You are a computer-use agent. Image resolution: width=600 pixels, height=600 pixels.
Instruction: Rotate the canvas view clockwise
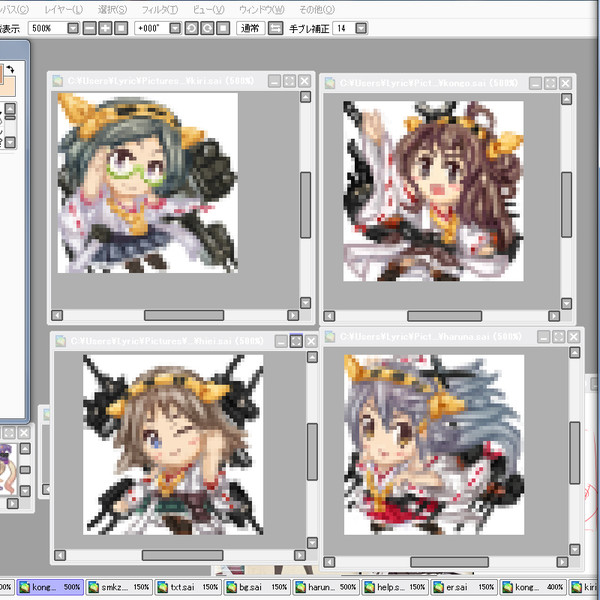[x=206, y=28]
